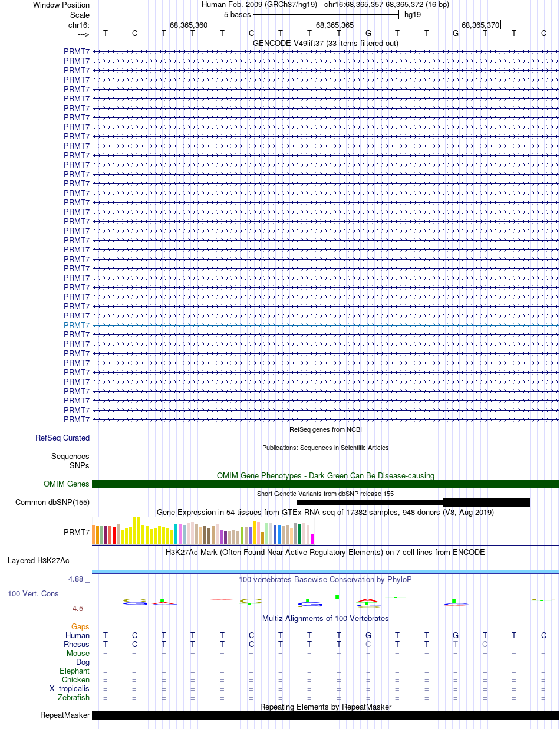Select the black RepeatMasker element bar
The width and height of the screenshot is (560, 729).
pos(325,715)
